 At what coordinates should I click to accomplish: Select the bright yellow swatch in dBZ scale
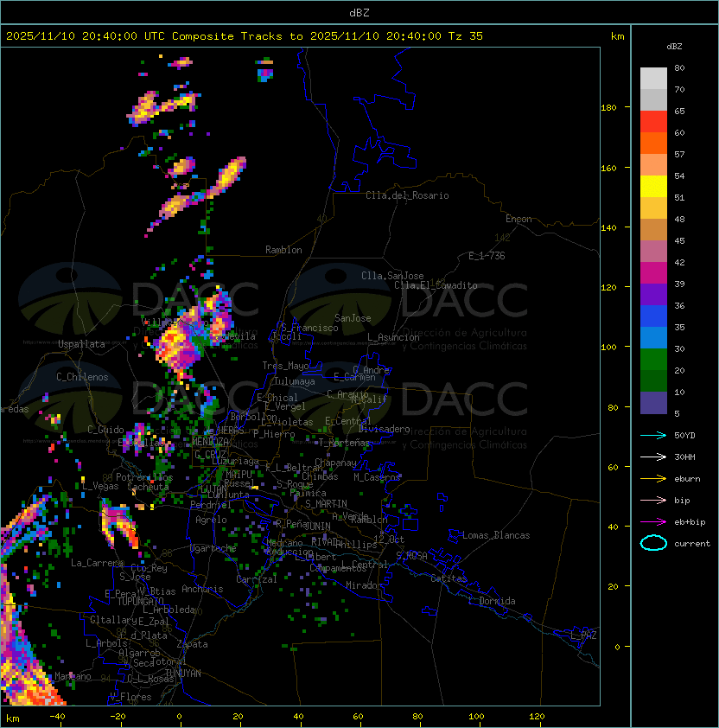coord(653,187)
